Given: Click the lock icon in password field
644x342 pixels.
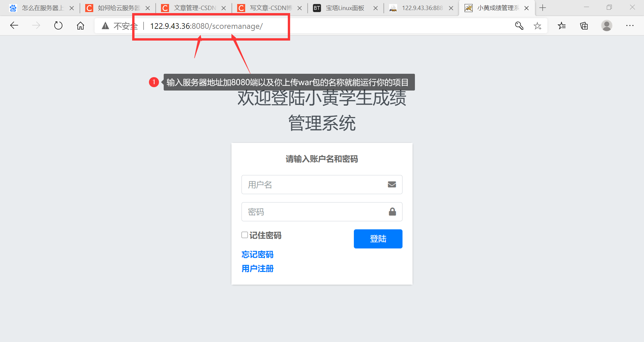Looking at the screenshot, I should [392, 212].
